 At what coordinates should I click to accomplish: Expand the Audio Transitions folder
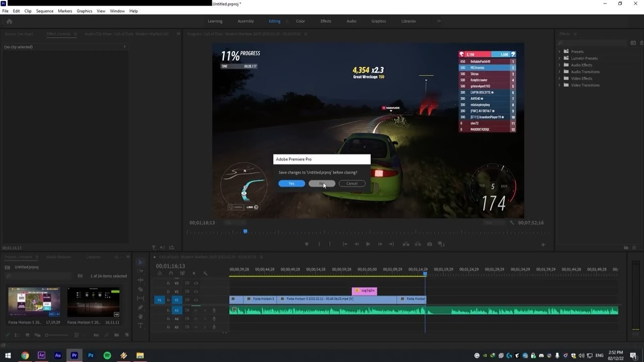(x=559, y=71)
